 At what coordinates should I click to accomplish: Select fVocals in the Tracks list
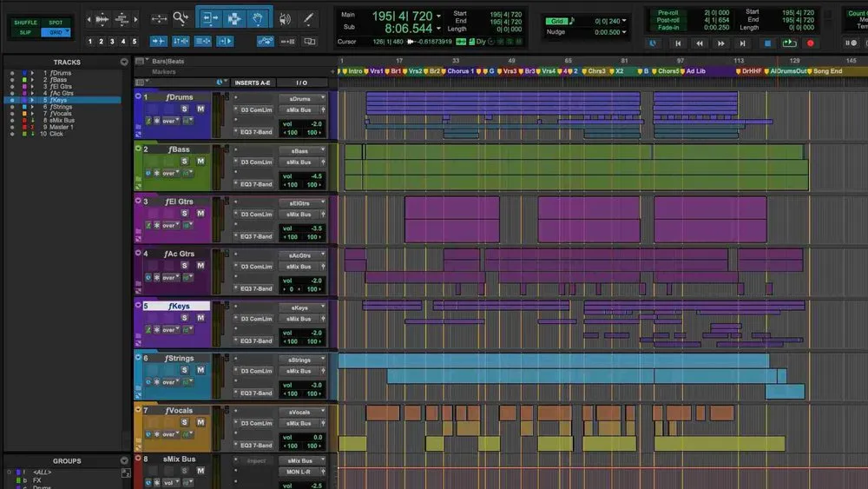pyautogui.click(x=61, y=114)
